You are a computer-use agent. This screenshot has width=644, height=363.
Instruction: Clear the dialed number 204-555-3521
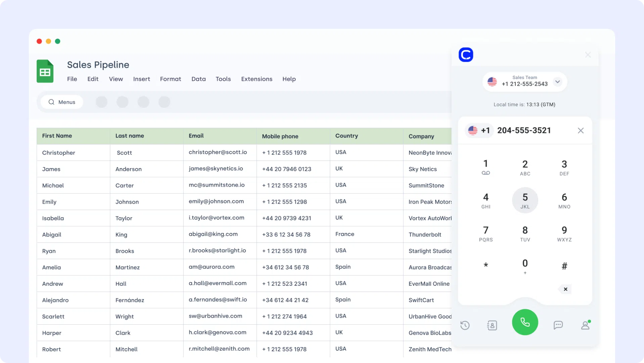tap(581, 130)
